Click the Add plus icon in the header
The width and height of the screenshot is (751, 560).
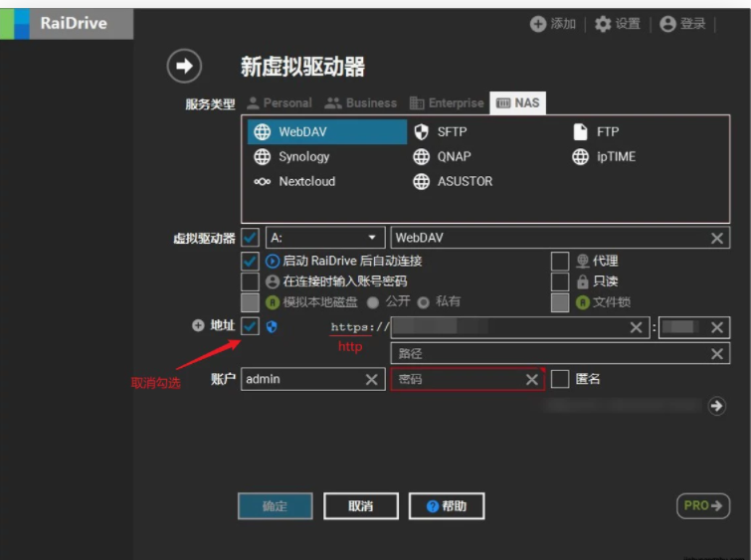click(538, 24)
